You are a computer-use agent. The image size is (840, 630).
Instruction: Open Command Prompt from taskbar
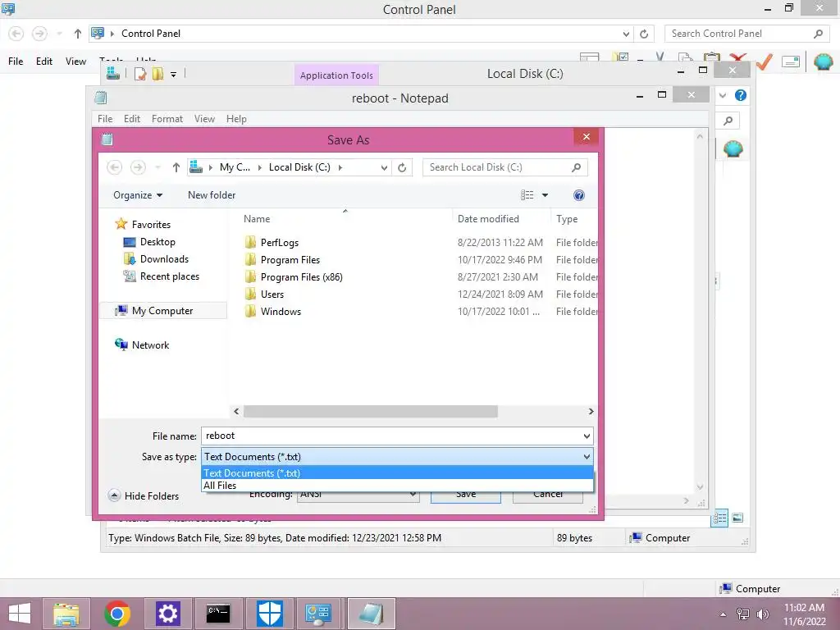coord(218,614)
